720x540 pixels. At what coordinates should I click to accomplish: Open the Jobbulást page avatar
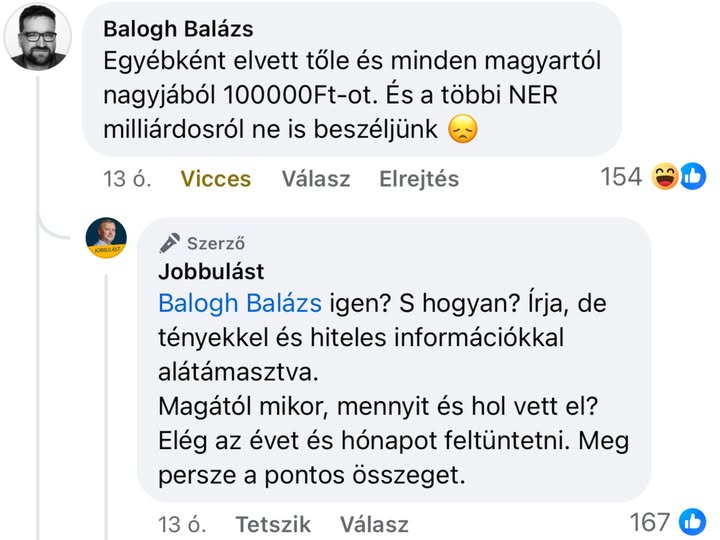click(106, 238)
